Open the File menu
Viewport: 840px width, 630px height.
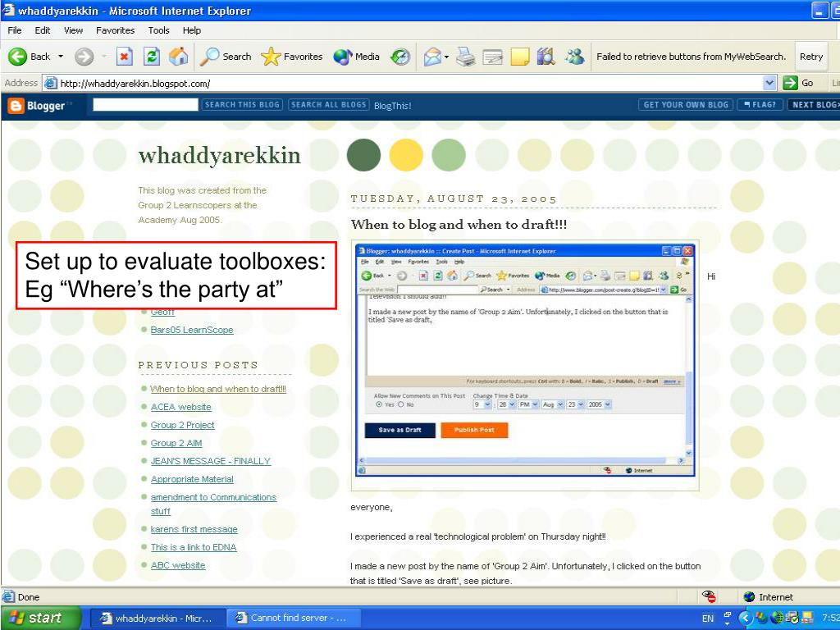(15, 30)
